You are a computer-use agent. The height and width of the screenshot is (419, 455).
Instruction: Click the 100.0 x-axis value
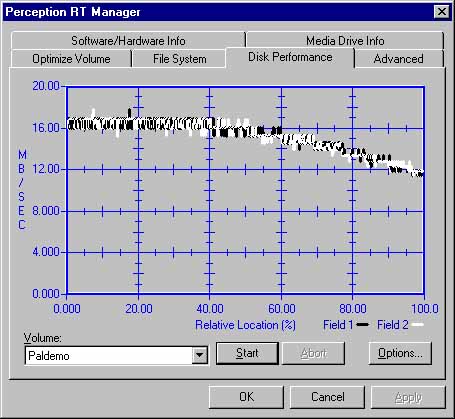(x=425, y=309)
